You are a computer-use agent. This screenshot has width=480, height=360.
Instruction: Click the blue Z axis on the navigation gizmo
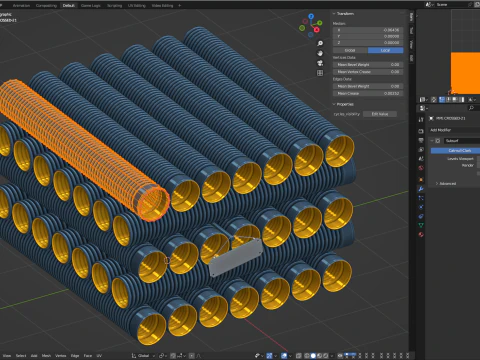tap(311, 16)
